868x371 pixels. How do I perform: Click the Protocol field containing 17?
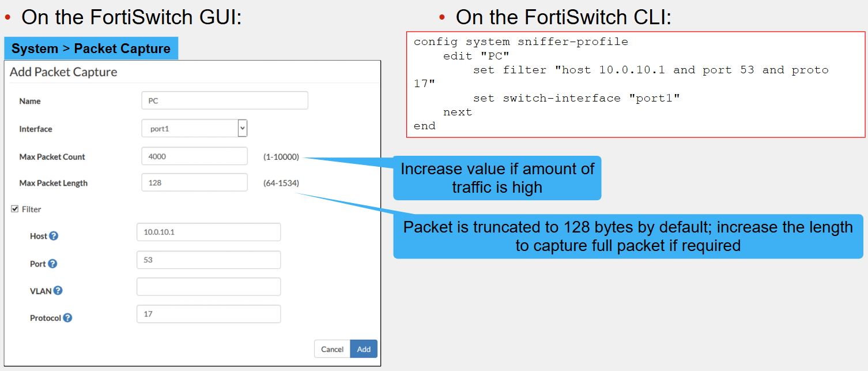coord(209,314)
